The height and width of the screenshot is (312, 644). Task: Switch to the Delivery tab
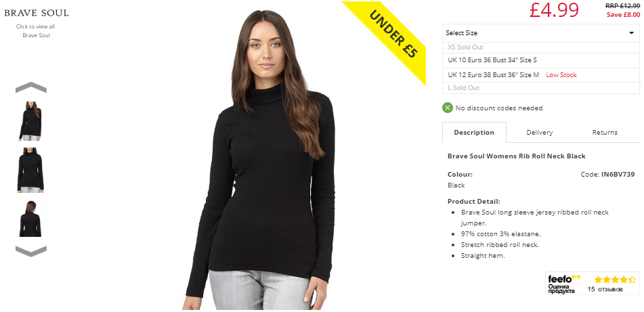pyautogui.click(x=539, y=132)
